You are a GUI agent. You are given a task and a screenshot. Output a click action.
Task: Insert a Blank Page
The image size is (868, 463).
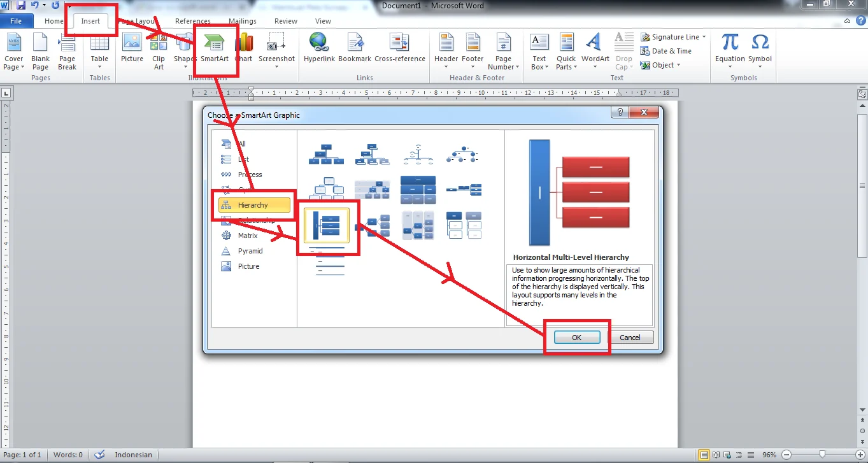pyautogui.click(x=40, y=52)
